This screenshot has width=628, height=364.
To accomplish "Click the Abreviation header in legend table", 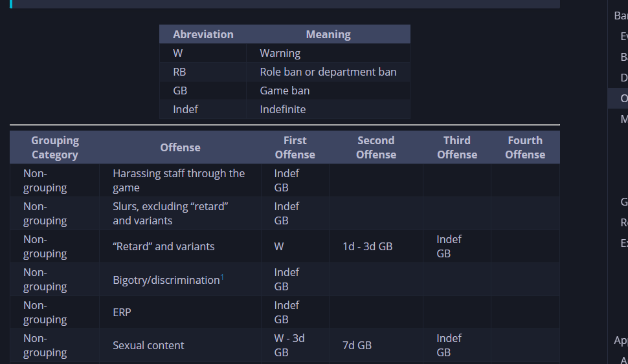I will pyautogui.click(x=203, y=34).
